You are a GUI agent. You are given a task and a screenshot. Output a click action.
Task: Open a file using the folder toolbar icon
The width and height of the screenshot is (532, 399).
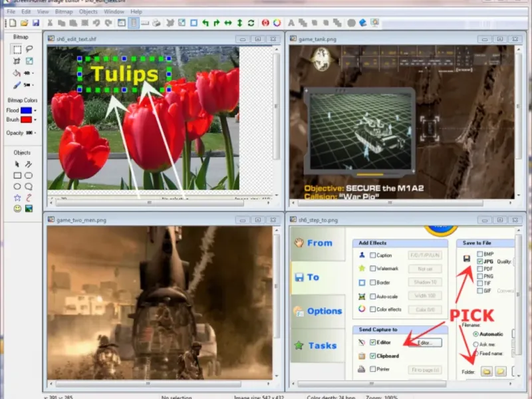(x=24, y=23)
